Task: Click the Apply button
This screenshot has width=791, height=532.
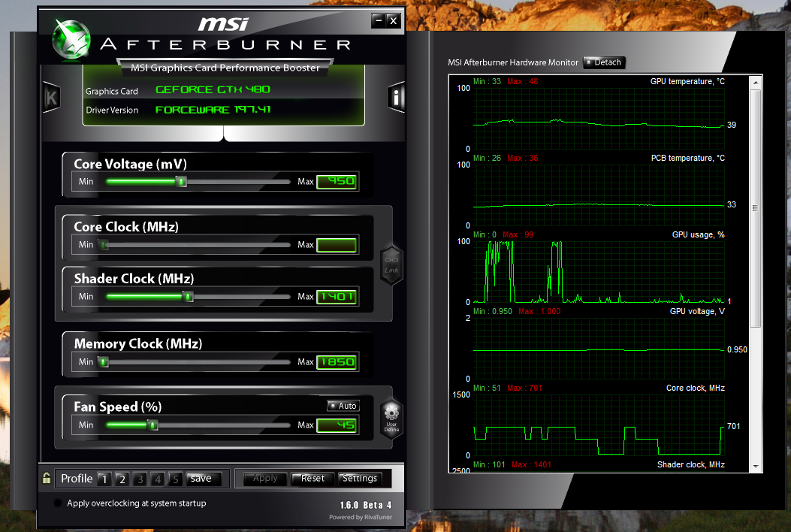Action: pos(265,479)
